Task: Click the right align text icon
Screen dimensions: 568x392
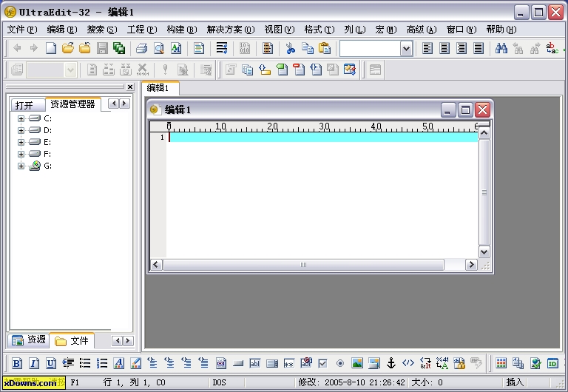Action: pyautogui.click(x=461, y=48)
